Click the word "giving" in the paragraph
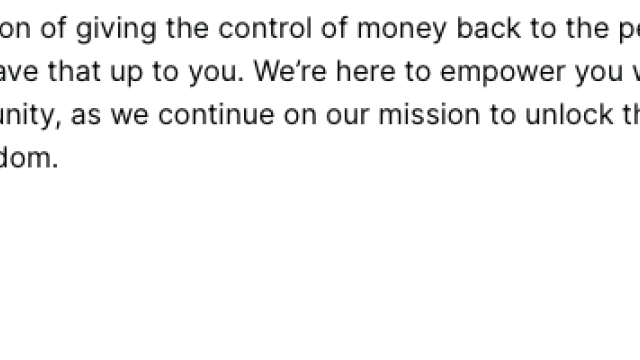This screenshot has width=640, height=360. click(x=116, y=29)
